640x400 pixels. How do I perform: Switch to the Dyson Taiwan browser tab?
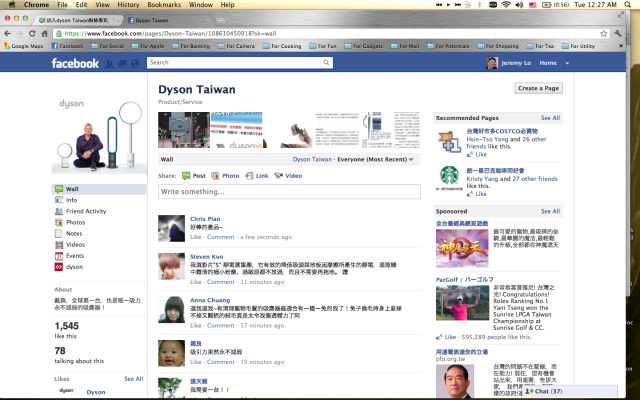(x=167, y=20)
